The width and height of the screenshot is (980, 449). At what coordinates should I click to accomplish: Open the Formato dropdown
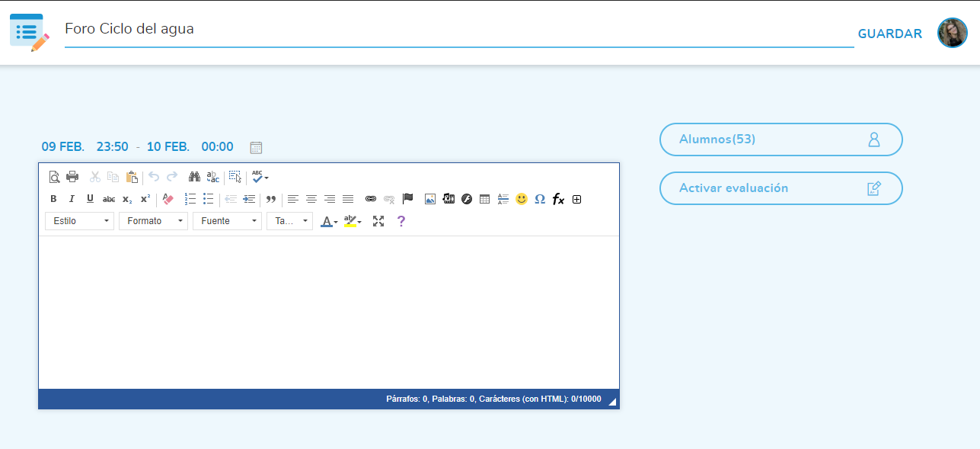pyautogui.click(x=154, y=221)
